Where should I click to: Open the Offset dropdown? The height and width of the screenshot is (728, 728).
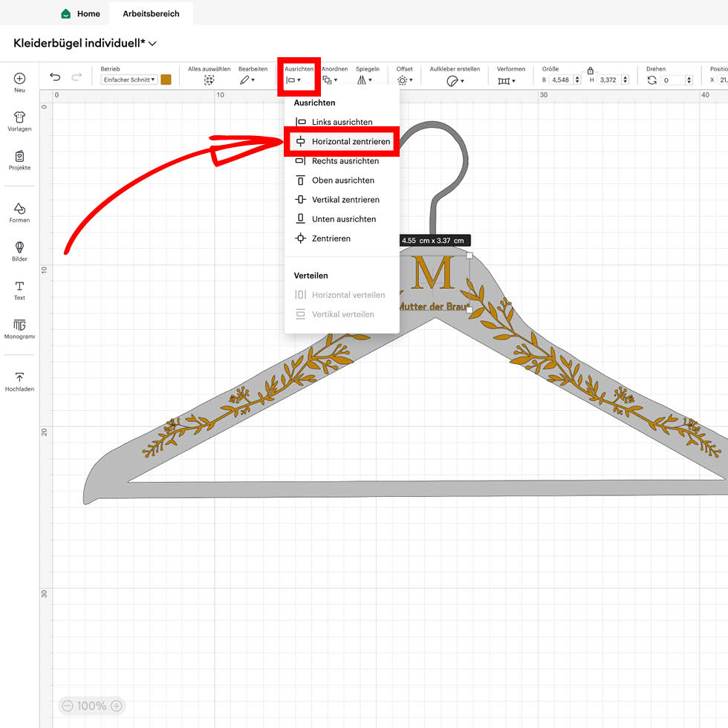[404, 80]
